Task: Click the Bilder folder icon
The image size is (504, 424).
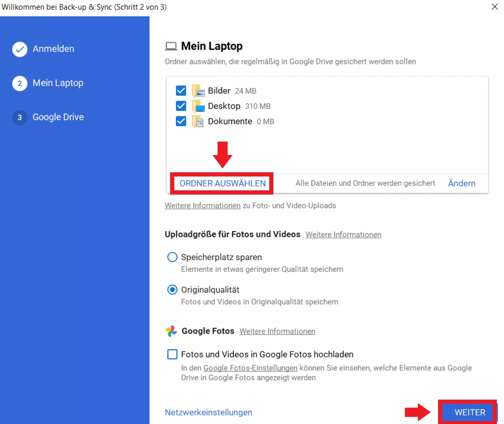Action: click(198, 91)
